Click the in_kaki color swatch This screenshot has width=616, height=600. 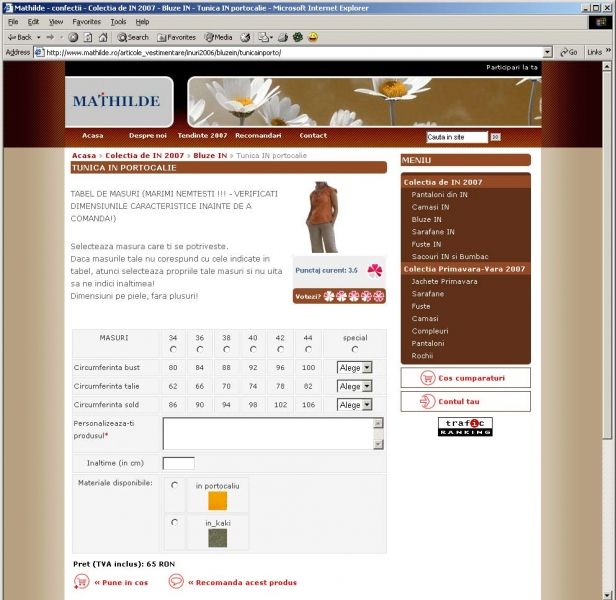point(218,537)
